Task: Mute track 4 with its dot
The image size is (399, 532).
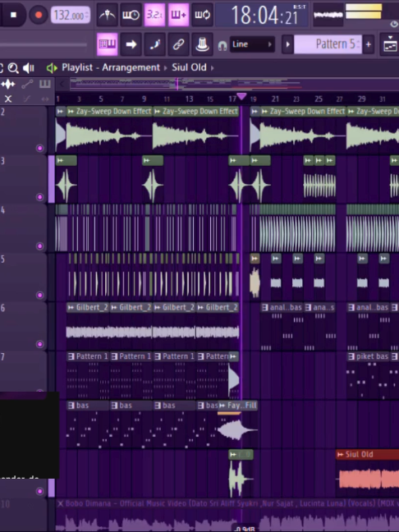Action: click(x=39, y=246)
